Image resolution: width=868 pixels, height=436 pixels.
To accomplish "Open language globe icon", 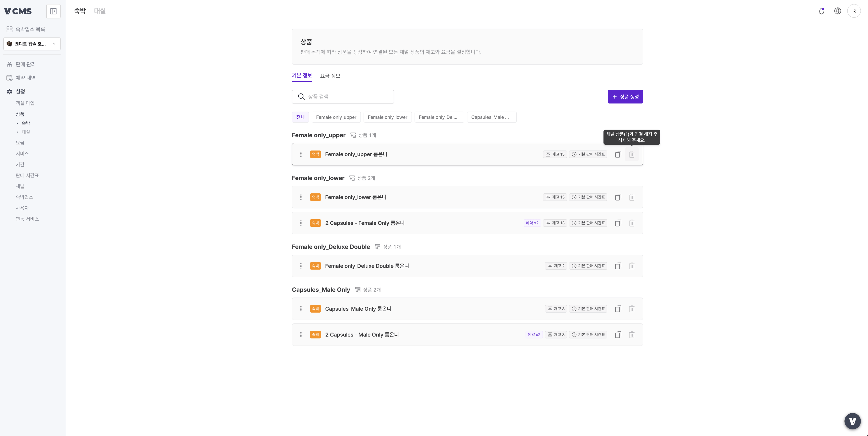I will point(837,11).
